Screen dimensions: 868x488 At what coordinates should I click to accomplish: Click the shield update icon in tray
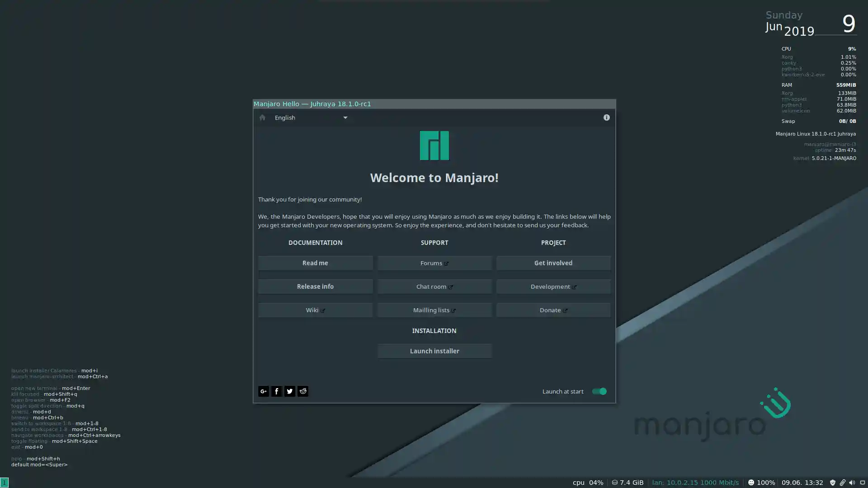tap(832, 483)
